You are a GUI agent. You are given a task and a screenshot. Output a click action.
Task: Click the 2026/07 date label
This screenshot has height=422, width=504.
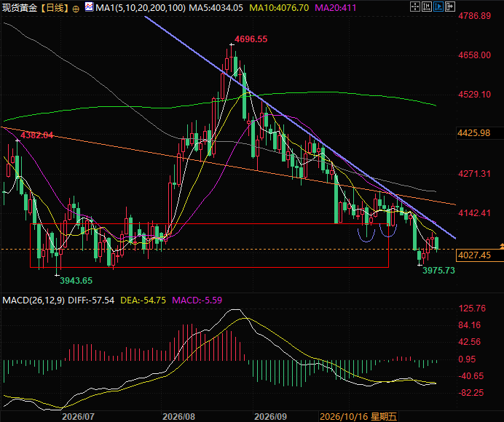(78, 416)
